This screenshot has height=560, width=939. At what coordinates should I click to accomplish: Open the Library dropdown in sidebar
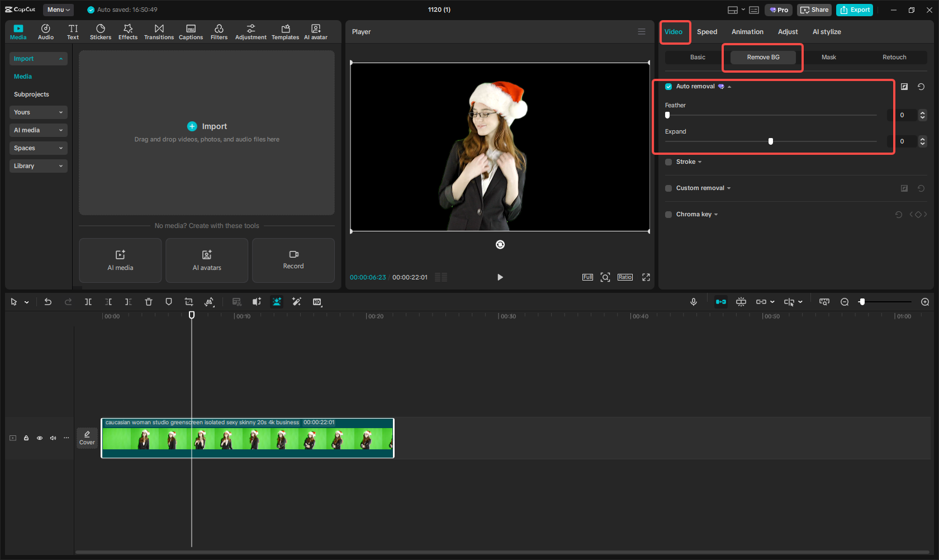(x=38, y=165)
